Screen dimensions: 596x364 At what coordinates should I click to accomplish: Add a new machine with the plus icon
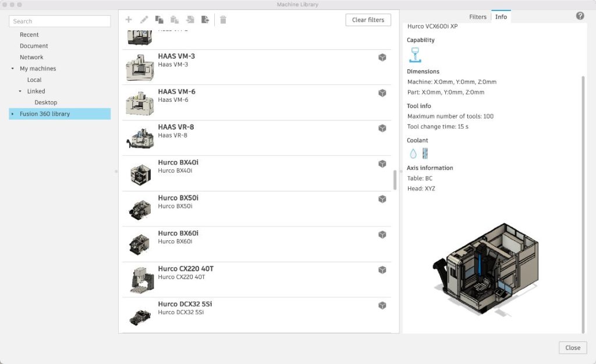129,19
